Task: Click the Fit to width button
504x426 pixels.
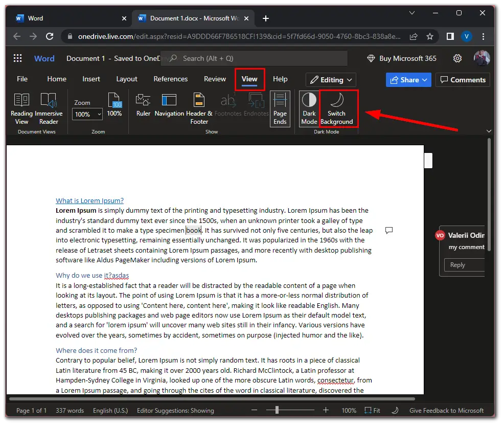Action: coord(372,410)
